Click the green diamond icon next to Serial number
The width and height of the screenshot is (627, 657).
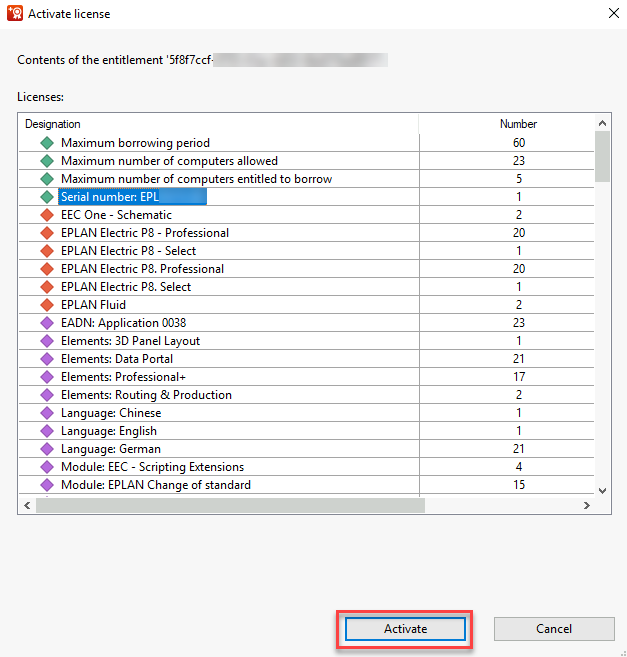(46, 197)
